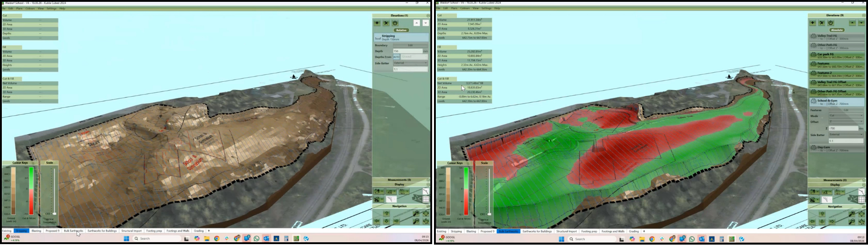This screenshot has width=868, height=245.
Task: Toggle the Absolute mode pill
Action: 837,30
